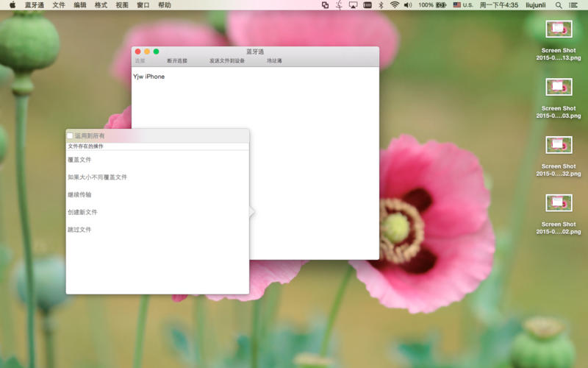Select the 覆盖文件 option
The image size is (588, 368).
click(x=79, y=160)
